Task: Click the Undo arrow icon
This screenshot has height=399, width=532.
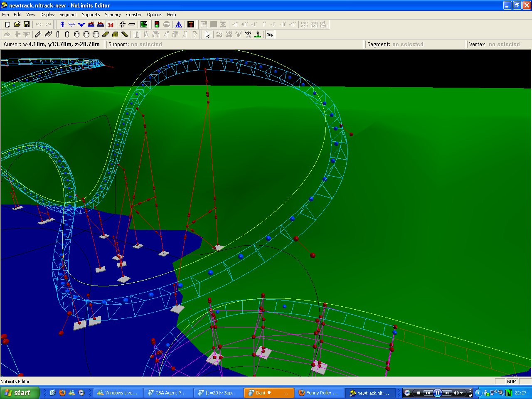Action: pos(39,25)
